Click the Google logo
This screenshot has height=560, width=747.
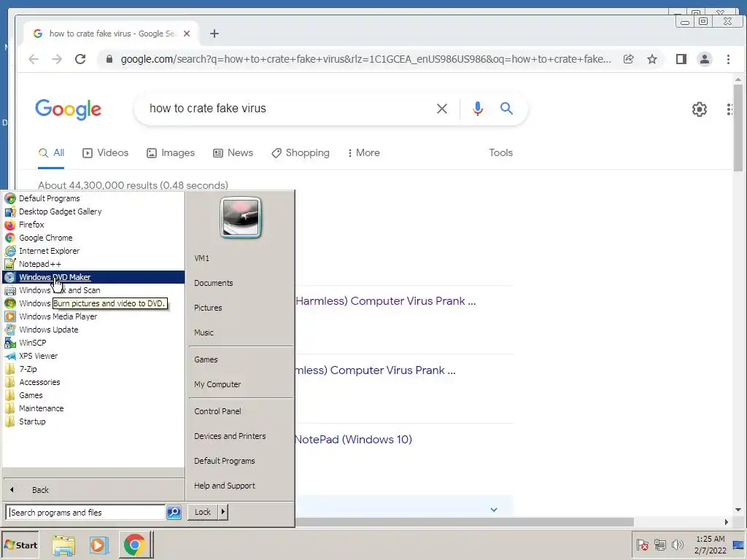tap(68, 109)
